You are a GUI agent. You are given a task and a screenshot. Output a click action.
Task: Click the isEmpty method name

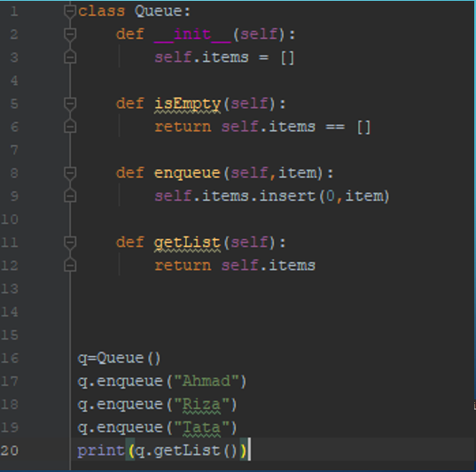coord(187,104)
